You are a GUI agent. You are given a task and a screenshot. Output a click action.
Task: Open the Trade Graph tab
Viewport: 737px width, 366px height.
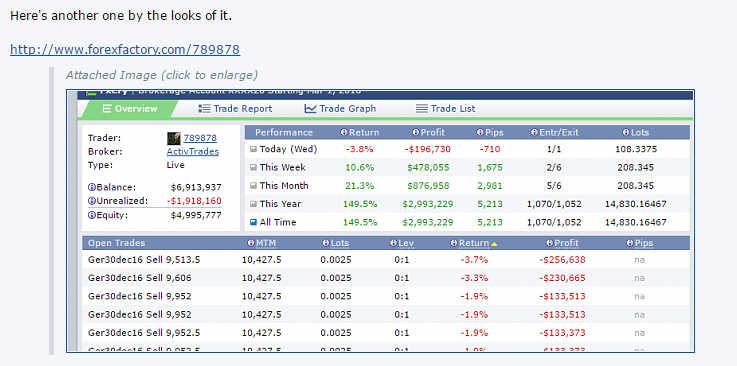(340, 109)
